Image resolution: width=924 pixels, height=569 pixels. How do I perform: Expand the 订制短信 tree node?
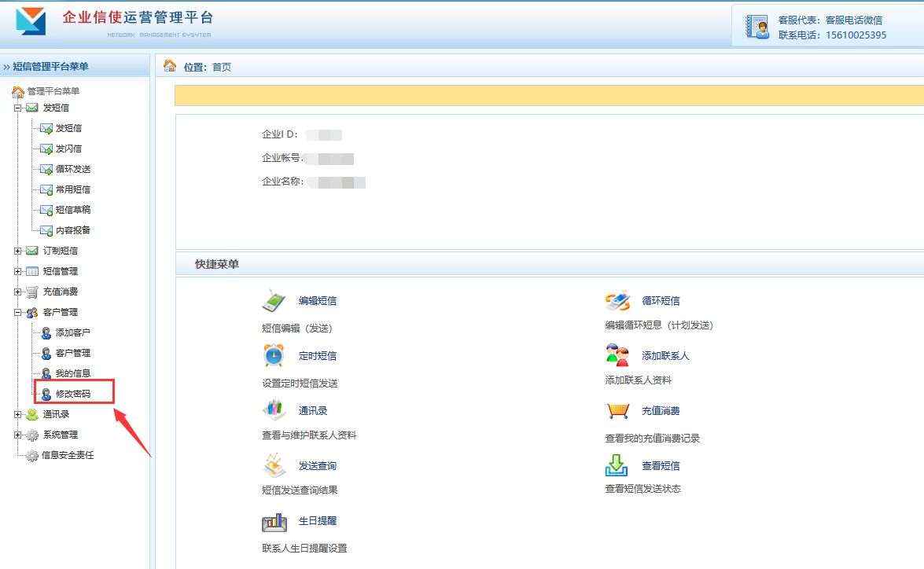click(17, 251)
